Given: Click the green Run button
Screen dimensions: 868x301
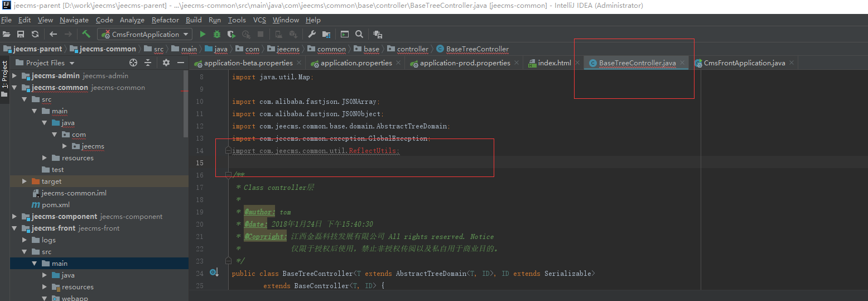Looking at the screenshot, I should (203, 35).
